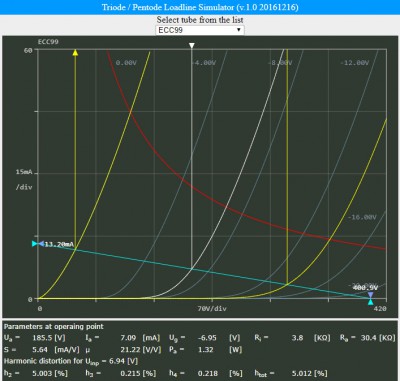
Task: Click the 420 value on the voltage axis
Action: (380, 309)
